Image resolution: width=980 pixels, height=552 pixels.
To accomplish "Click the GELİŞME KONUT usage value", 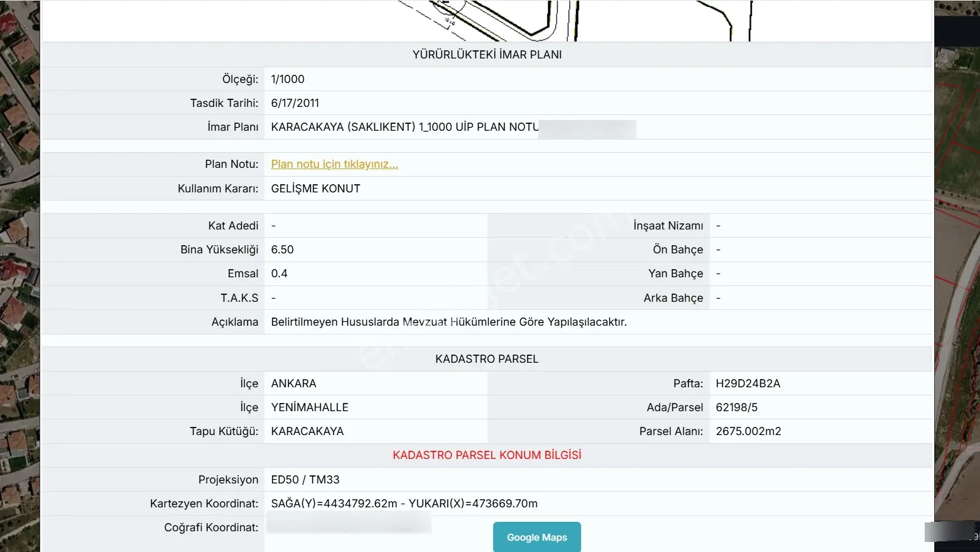I will [x=315, y=189].
